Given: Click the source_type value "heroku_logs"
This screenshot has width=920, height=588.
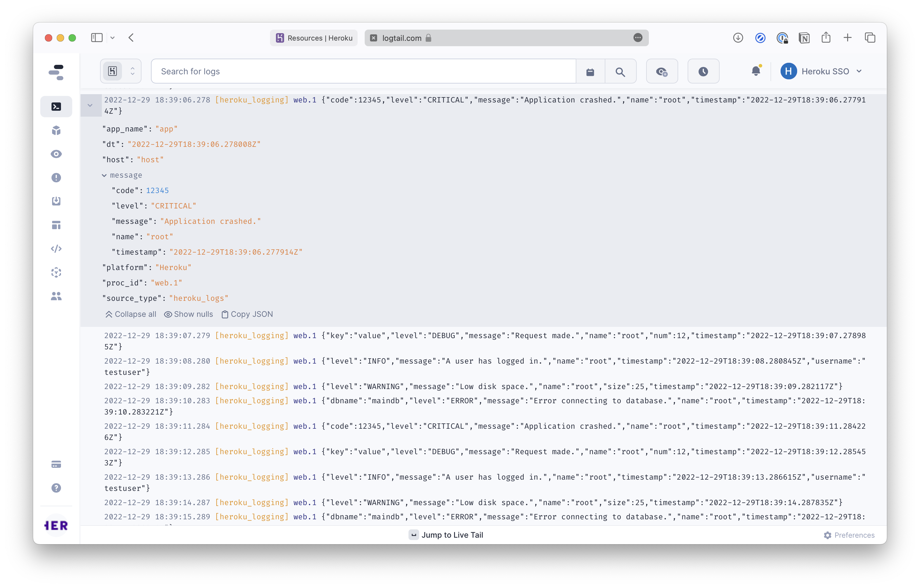Looking at the screenshot, I should [199, 298].
